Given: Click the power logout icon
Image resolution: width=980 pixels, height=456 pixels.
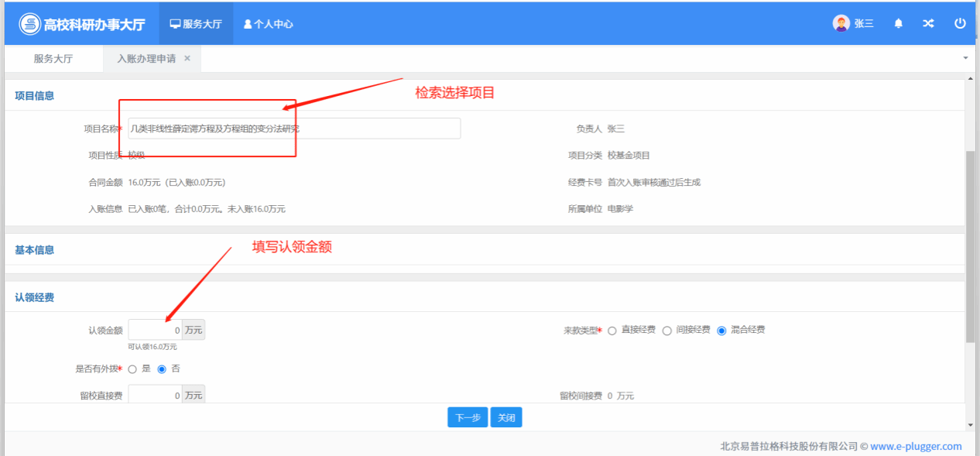Looking at the screenshot, I should pyautogui.click(x=960, y=23).
